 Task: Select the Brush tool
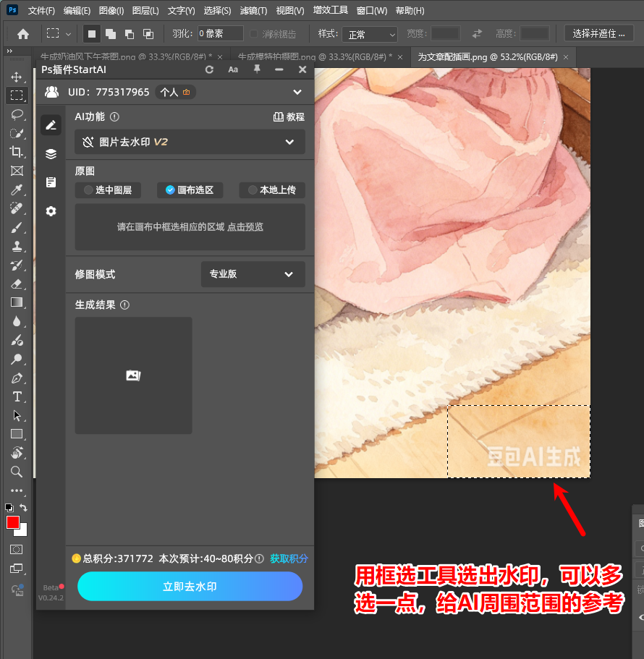[17, 227]
